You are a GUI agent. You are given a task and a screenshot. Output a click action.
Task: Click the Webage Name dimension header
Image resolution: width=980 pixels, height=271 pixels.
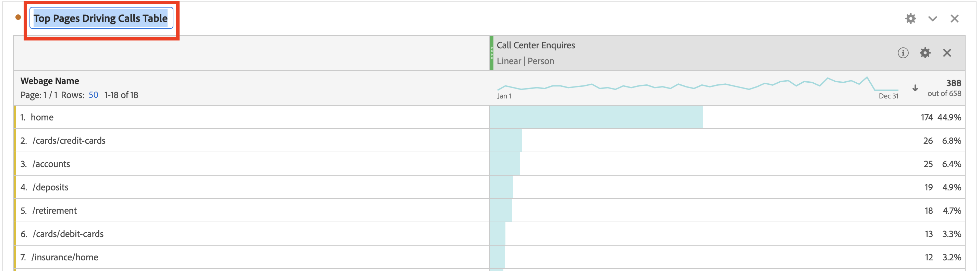pyautogui.click(x=50, y=81)
